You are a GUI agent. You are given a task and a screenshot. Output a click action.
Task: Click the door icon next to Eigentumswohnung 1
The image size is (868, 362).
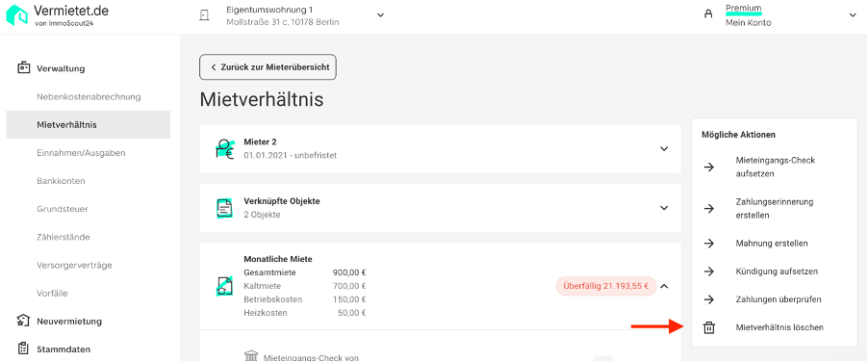(204, 15)
